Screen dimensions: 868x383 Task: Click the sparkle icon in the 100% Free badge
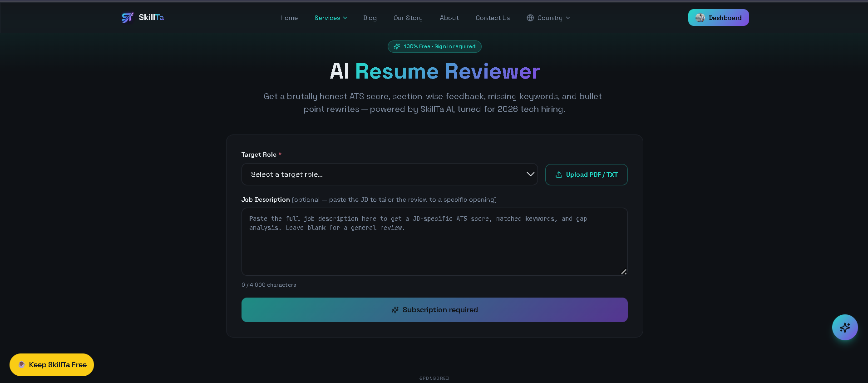tap(397, 46)
